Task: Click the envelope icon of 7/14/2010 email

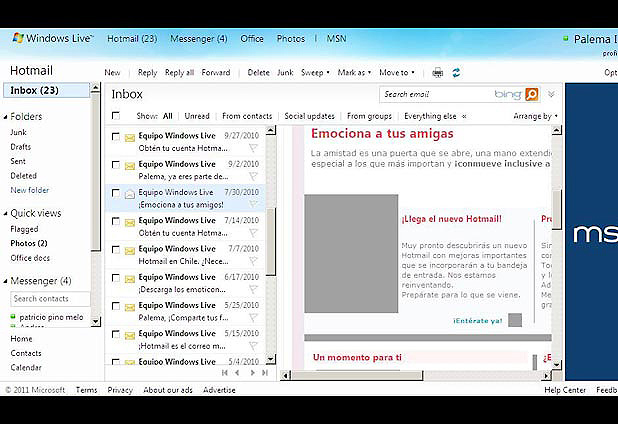Action: coord(130,223)
